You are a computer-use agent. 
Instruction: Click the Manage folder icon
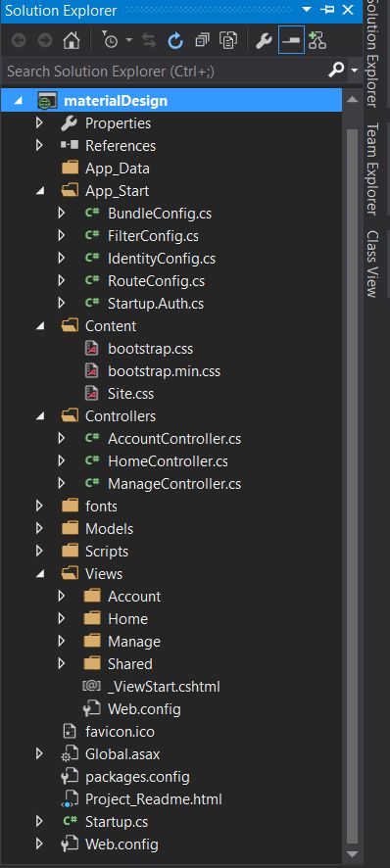pos(92,642)
